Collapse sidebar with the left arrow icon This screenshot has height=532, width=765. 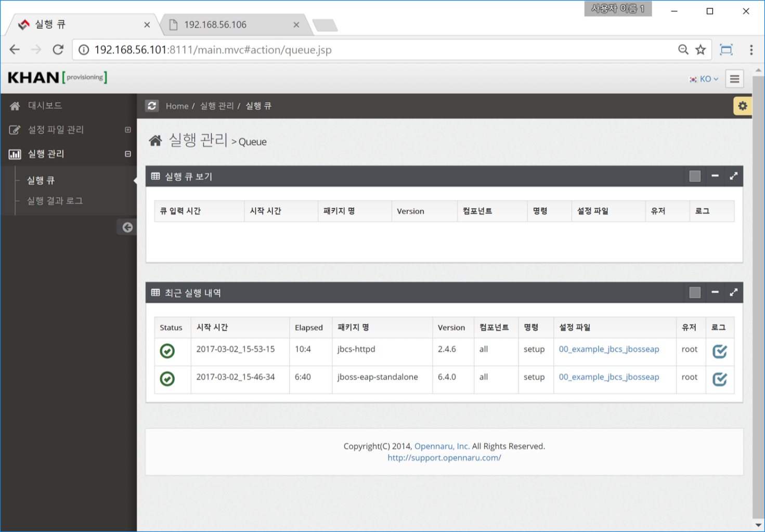(x=127, y=227)
